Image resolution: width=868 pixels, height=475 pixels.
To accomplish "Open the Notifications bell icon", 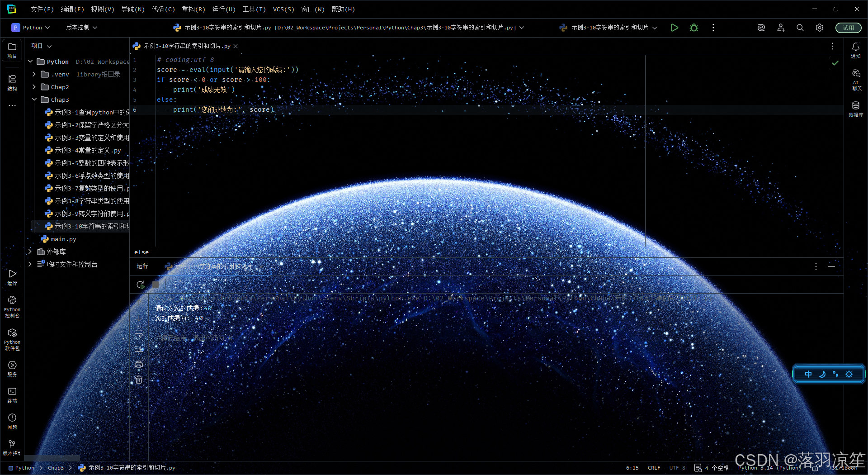I will pyautogui.click(x=855, y=50).
